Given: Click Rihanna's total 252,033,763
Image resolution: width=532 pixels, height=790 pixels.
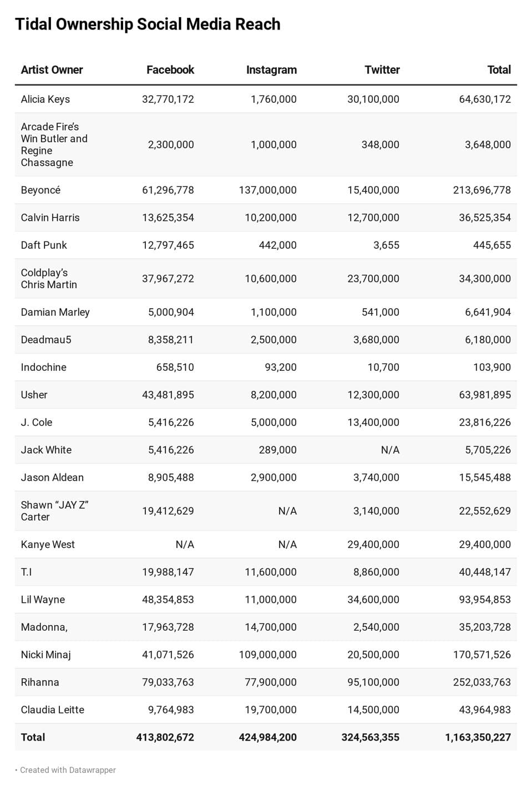Looking at the screenshot, I should coord(482,682).
